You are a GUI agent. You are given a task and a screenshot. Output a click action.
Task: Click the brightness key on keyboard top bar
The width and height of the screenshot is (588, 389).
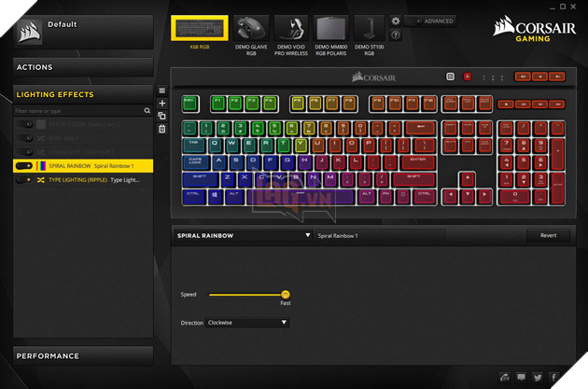pyautogui.click(x=450, y=76)
